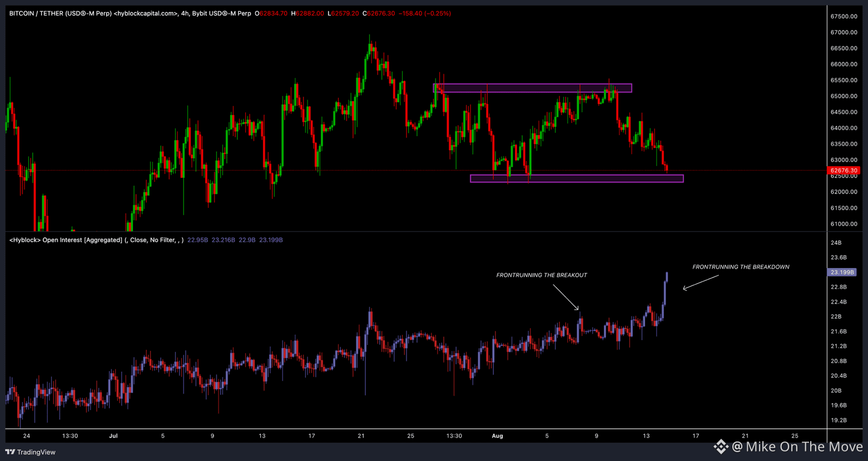Click the 24B open interest axis label
The width and height of the screenshot is (868, 461).
[836, 243]
